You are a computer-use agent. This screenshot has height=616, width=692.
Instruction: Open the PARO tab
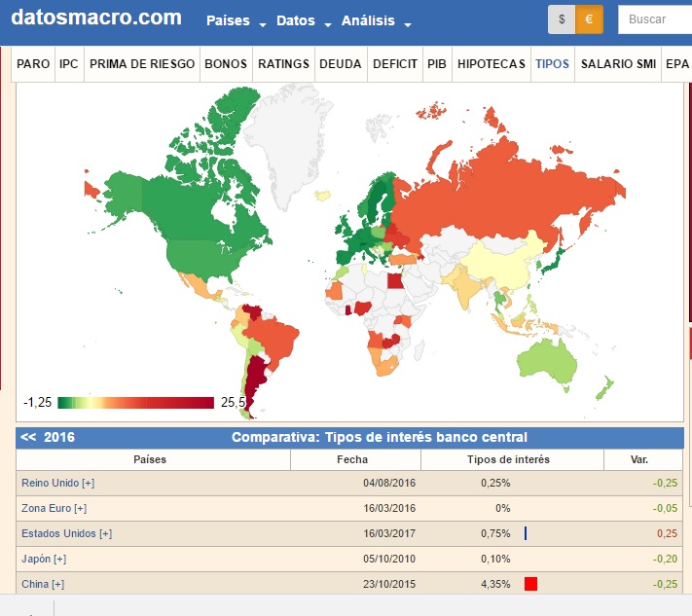[33, 64]
